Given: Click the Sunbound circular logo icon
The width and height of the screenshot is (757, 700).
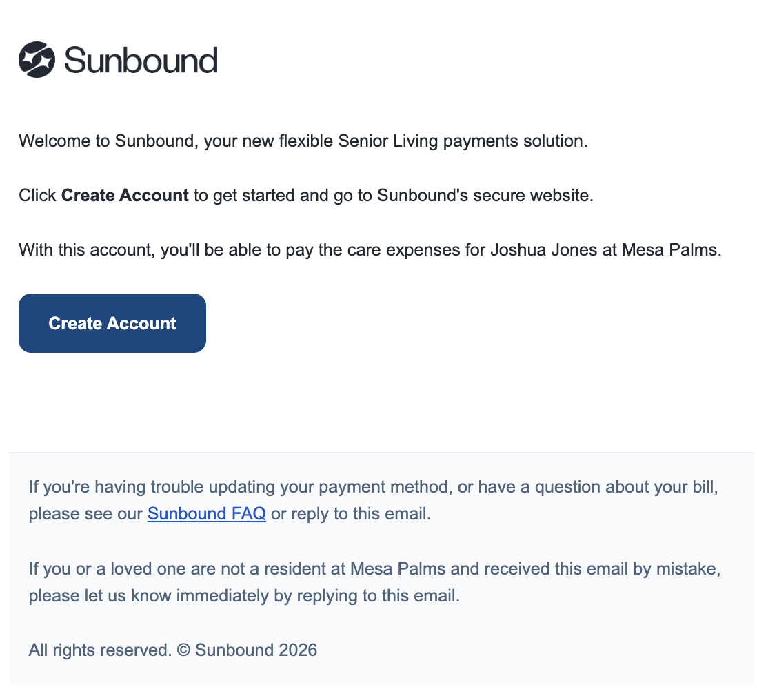Looking at the screenshot, I should (x=37, y=60).
